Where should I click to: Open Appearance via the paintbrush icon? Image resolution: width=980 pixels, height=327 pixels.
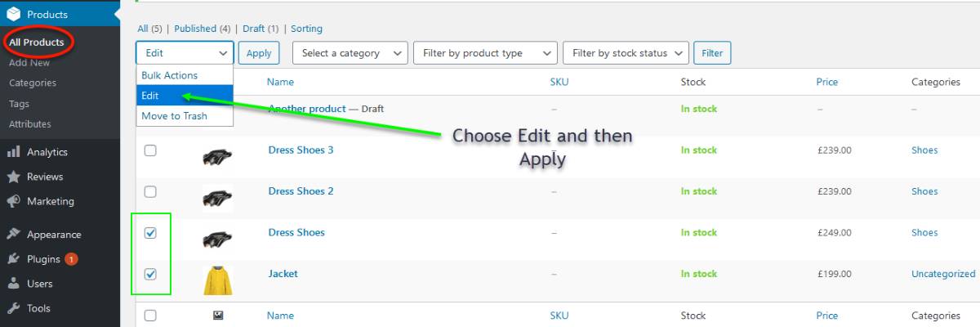click(13, 235)
